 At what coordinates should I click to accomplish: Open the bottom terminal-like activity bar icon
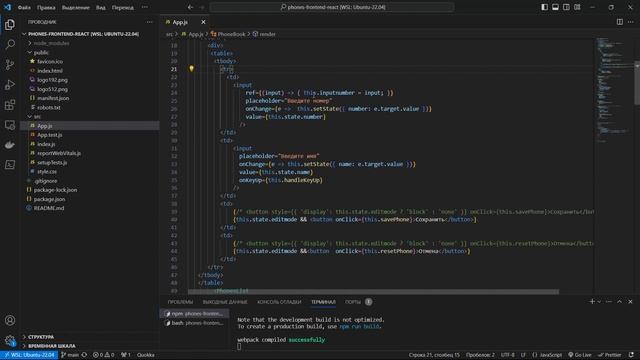coord(10,164)
